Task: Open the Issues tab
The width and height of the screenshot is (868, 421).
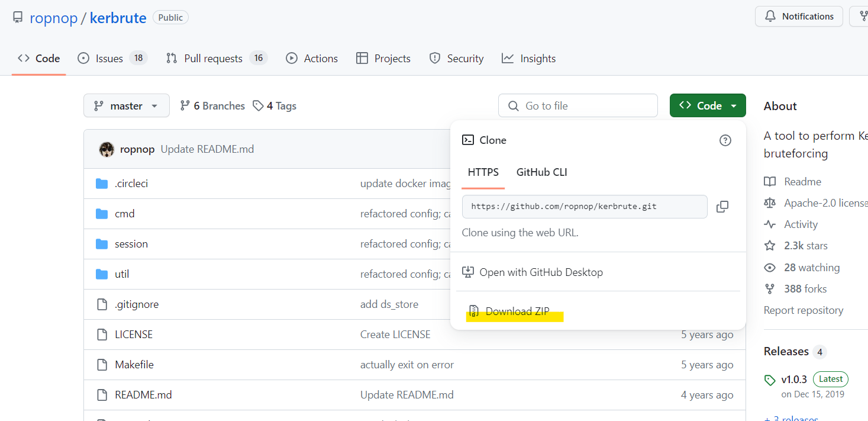Action: [112, 58]
